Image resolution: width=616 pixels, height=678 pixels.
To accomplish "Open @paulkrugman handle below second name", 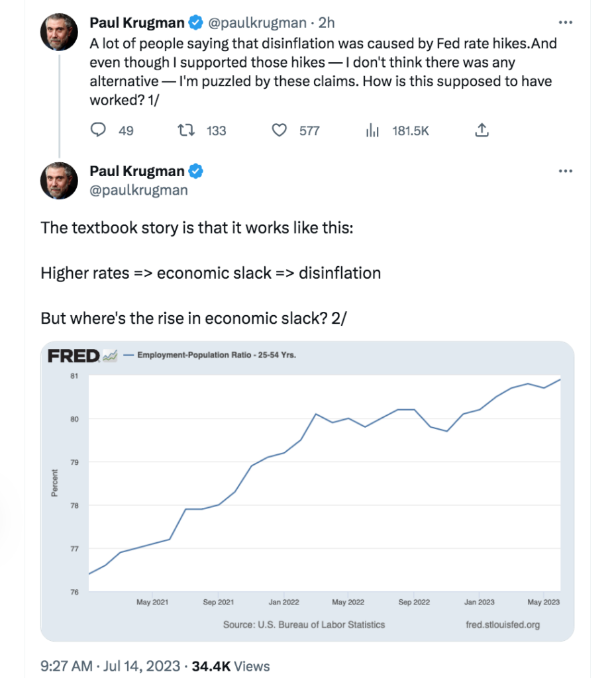I will 138,190.
